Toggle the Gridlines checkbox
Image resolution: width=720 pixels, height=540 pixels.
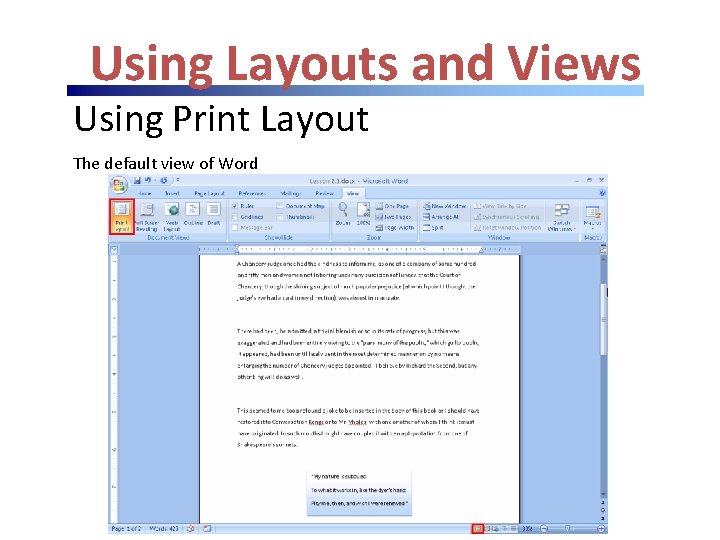(x=235, y=217)
